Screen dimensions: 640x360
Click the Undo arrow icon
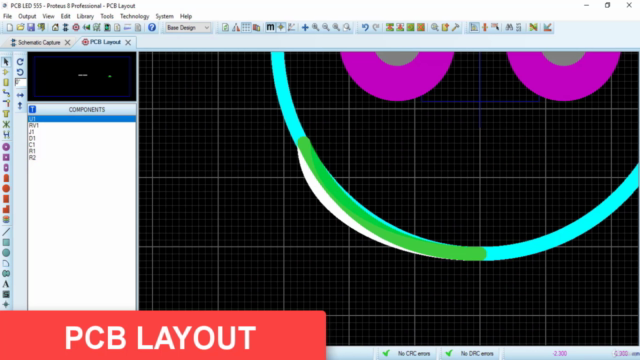click(x=365, y=27)
